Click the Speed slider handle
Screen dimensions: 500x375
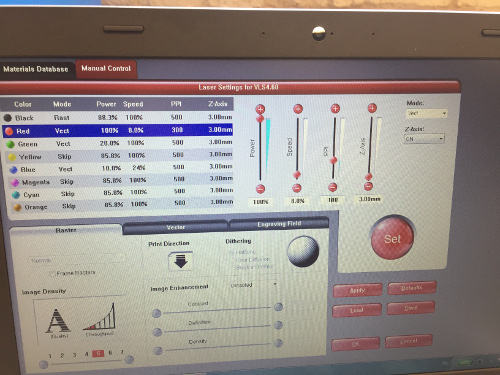297,175
